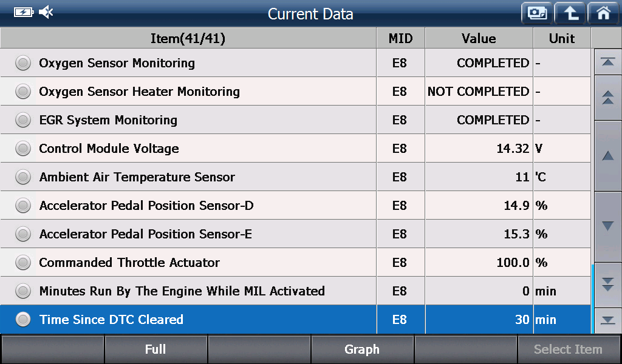
Task: Select the EGR System Monitoring row
Action: 295,120
